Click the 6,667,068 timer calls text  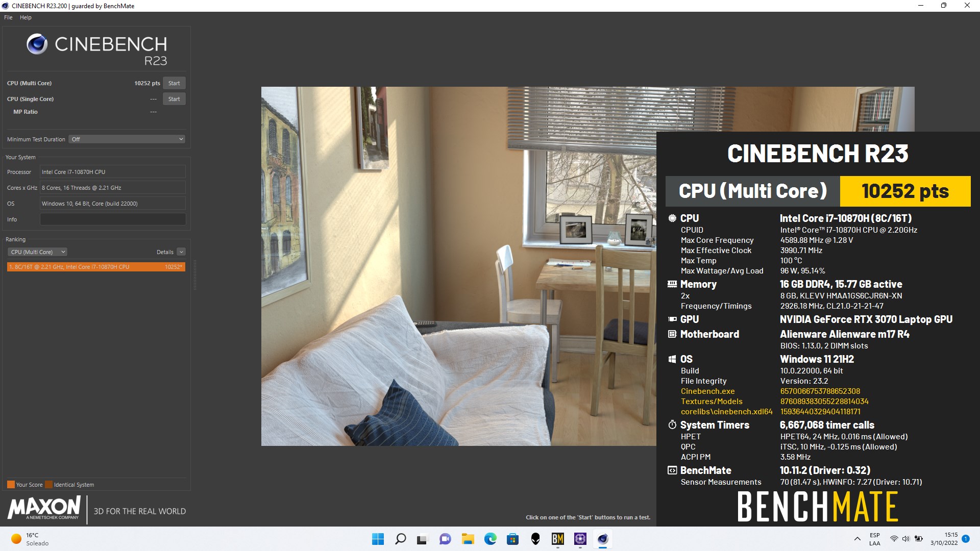pos(827,425)
